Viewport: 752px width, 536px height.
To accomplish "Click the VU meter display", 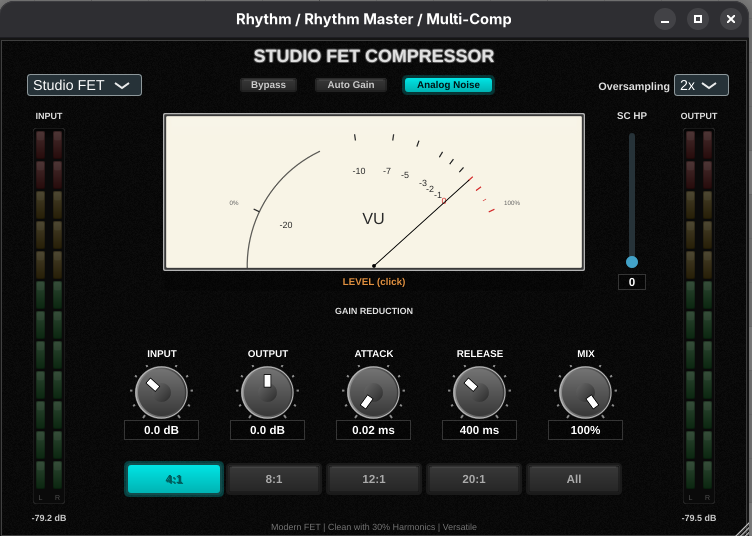I will [373, 192].
